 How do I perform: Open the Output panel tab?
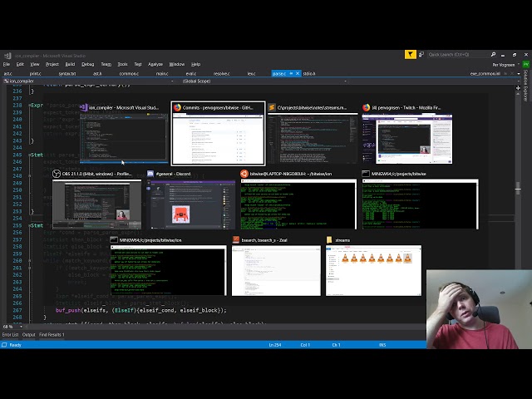tap(29, 334)
